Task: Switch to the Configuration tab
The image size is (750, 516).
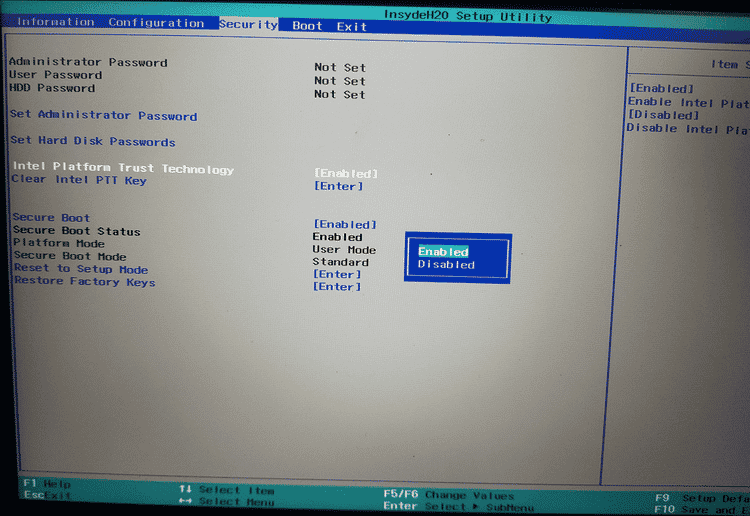Action: pyautogui.click(x=156, y=22)
